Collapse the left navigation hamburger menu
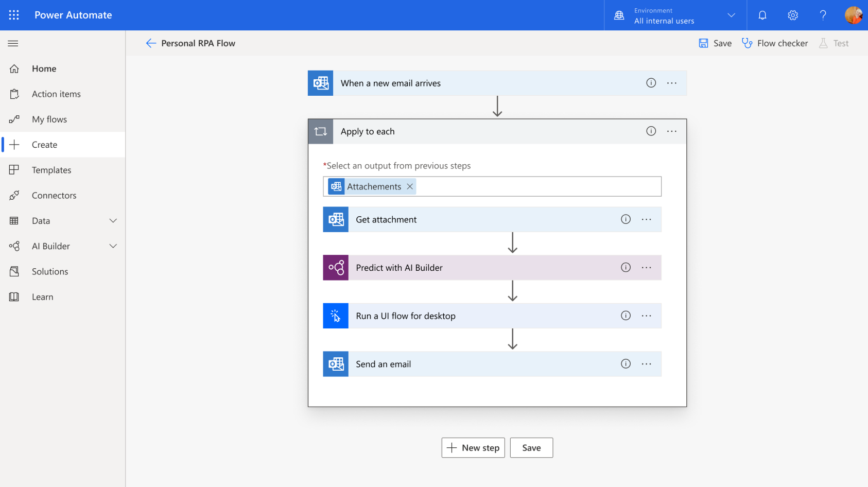 coord(13,43)
